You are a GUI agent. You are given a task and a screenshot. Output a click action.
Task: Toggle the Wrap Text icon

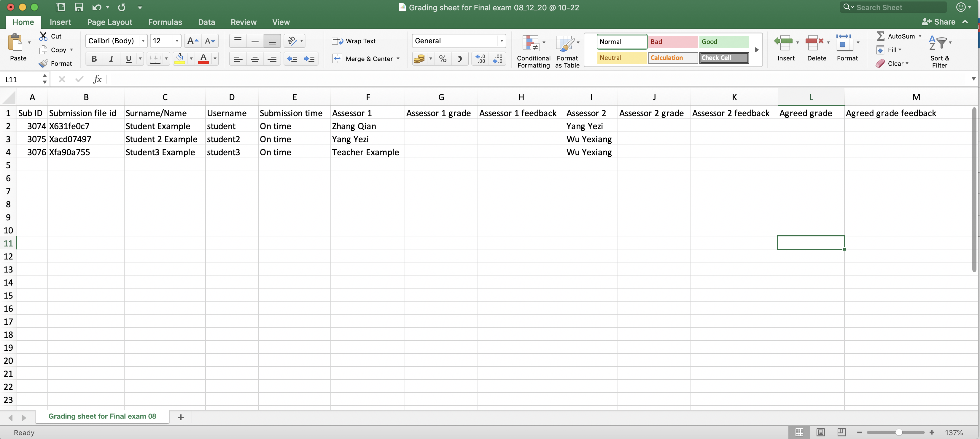tap(355, 41)
